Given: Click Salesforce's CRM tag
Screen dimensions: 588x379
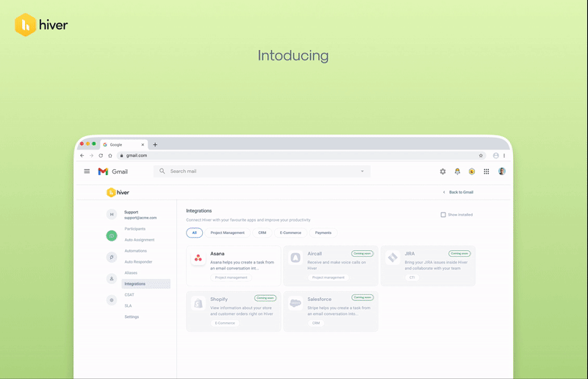Looking at the screenshot, I should 316,323.
